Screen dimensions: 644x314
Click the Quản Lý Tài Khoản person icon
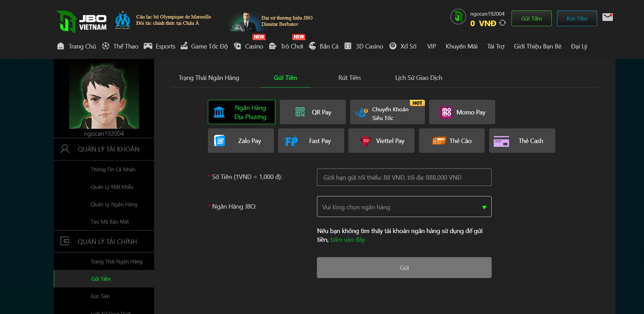65,149
